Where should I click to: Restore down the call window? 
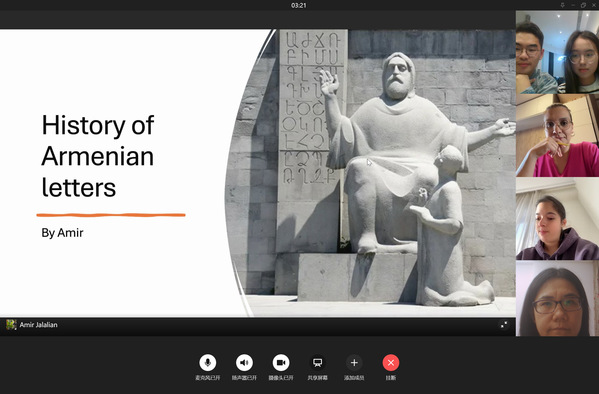(x=583, y=5)
